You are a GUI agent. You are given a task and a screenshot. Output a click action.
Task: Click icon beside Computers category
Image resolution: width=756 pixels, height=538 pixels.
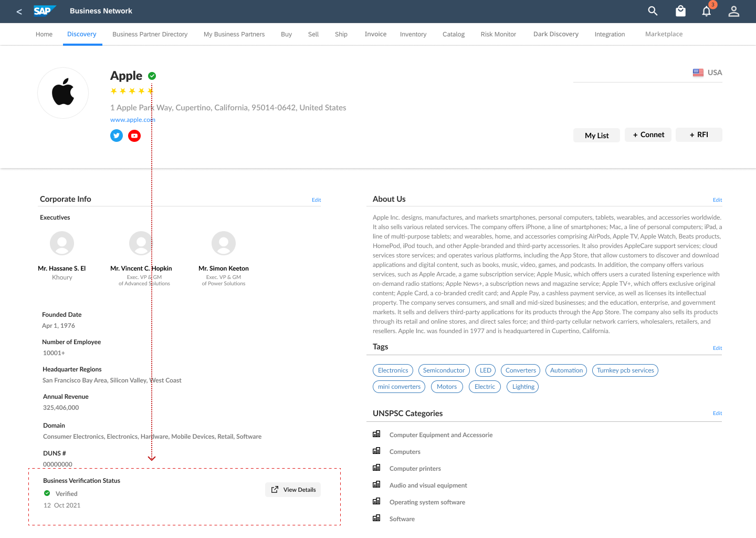tap(376, 451)
